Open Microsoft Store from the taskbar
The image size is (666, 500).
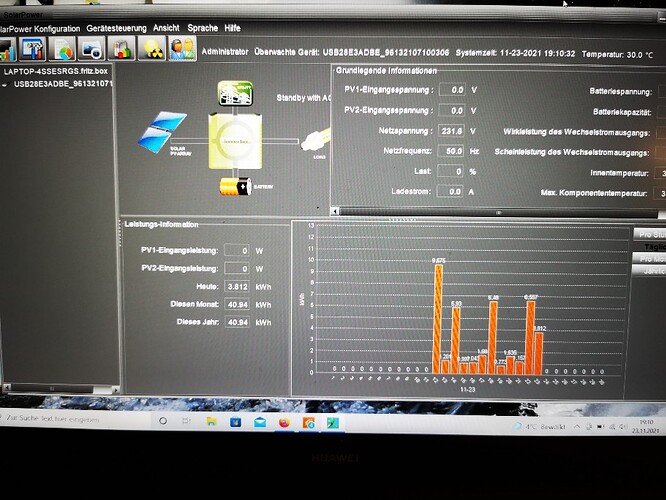click(x=235, y=422)
